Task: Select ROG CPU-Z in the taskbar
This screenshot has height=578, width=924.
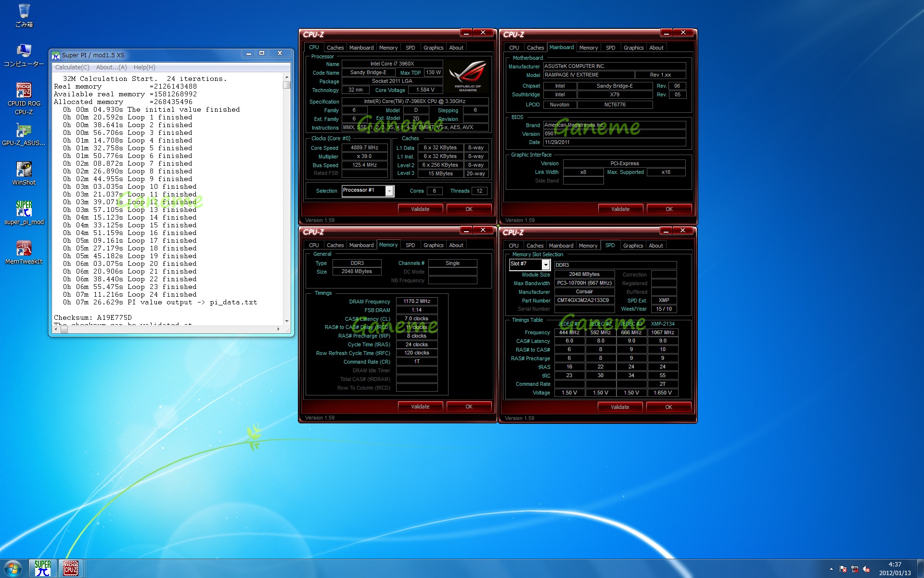Action: (x=71, y=568)
